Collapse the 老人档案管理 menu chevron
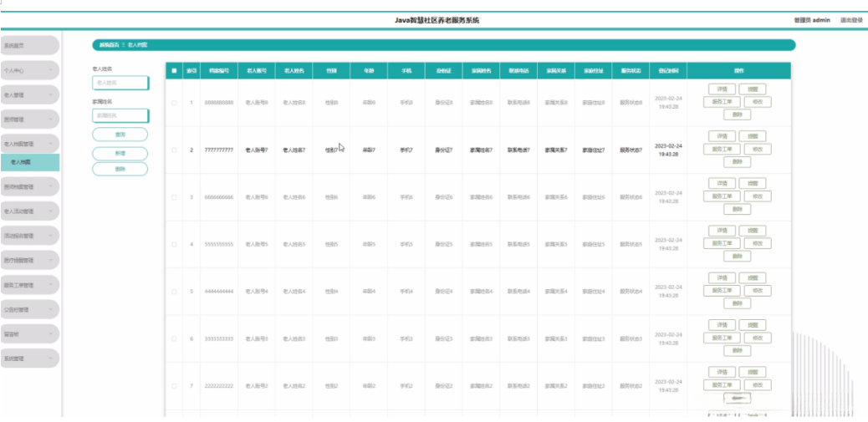Image resolution: width=868 pixels, height=422 pixels. click(x=50, y=144)
